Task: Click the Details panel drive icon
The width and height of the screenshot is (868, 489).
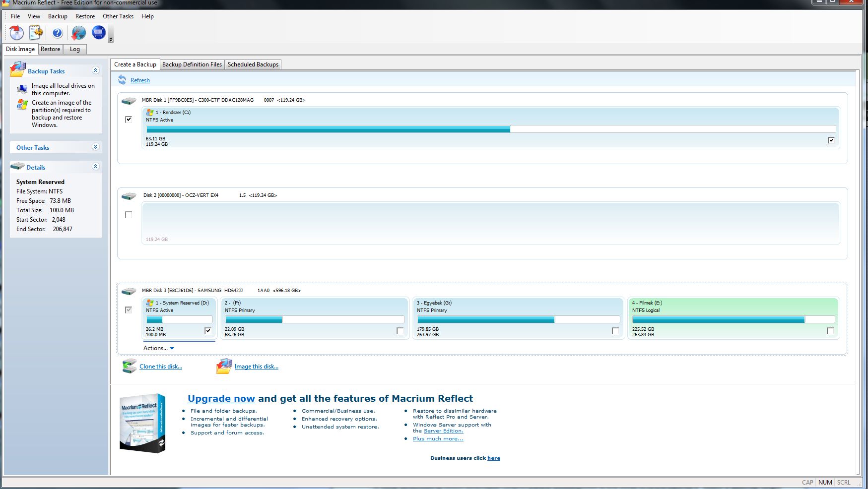Action: pos(17,166)
